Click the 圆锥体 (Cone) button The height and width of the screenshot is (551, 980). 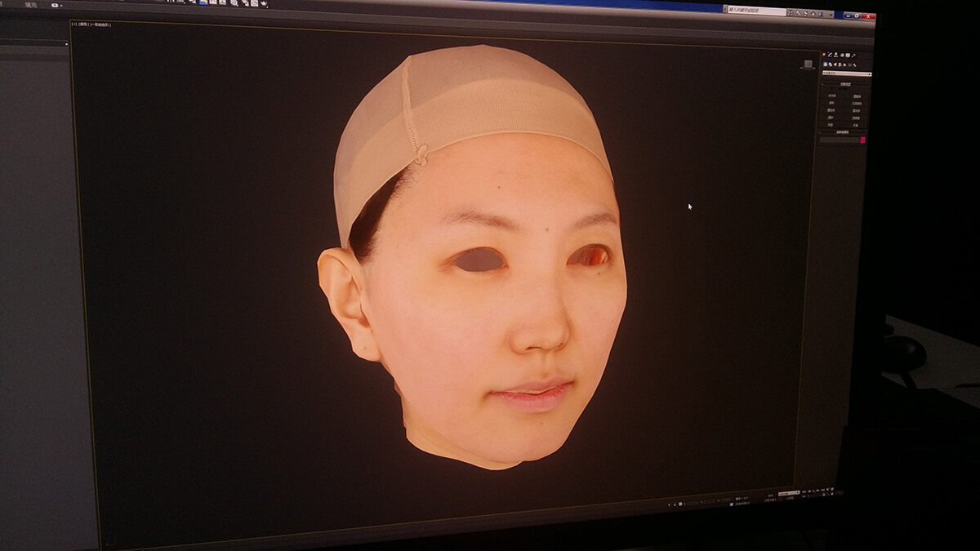click(x=856, y=96)
